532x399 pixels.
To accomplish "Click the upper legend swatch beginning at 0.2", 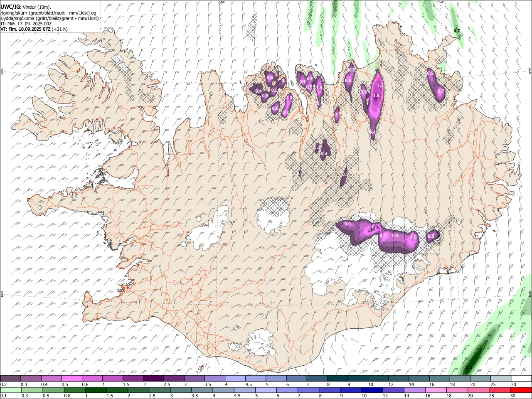I will point(11,379).
